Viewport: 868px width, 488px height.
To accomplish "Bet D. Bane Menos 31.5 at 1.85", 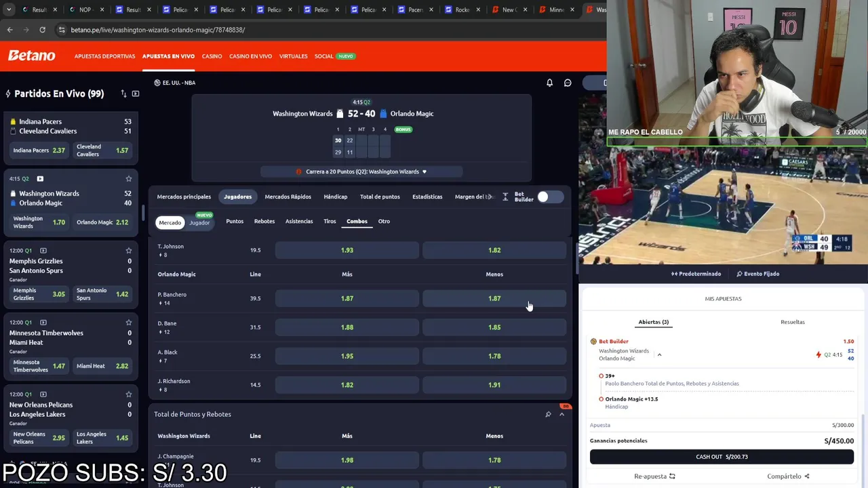I will 494,327.
